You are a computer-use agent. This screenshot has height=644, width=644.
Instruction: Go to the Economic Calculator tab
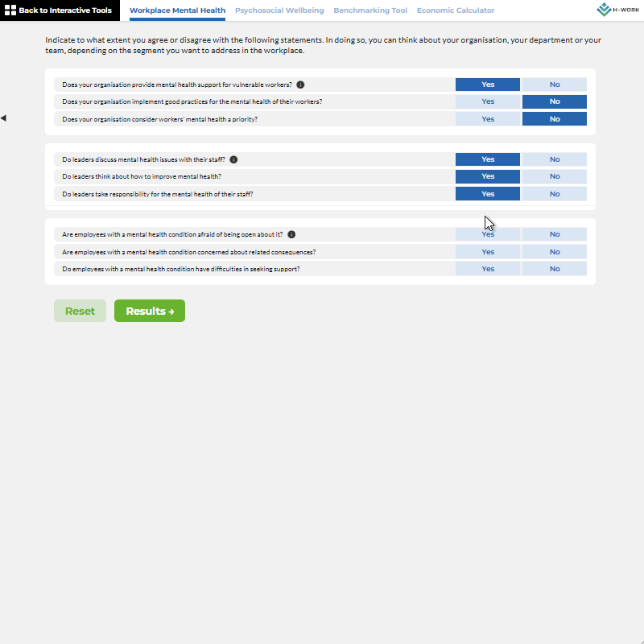[x=456, y=10]
